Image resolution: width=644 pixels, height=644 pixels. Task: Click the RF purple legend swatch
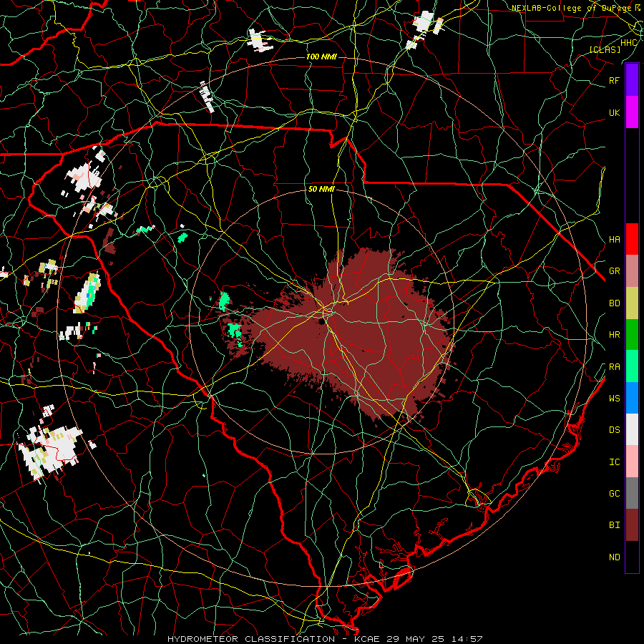(x=632, y=80)
